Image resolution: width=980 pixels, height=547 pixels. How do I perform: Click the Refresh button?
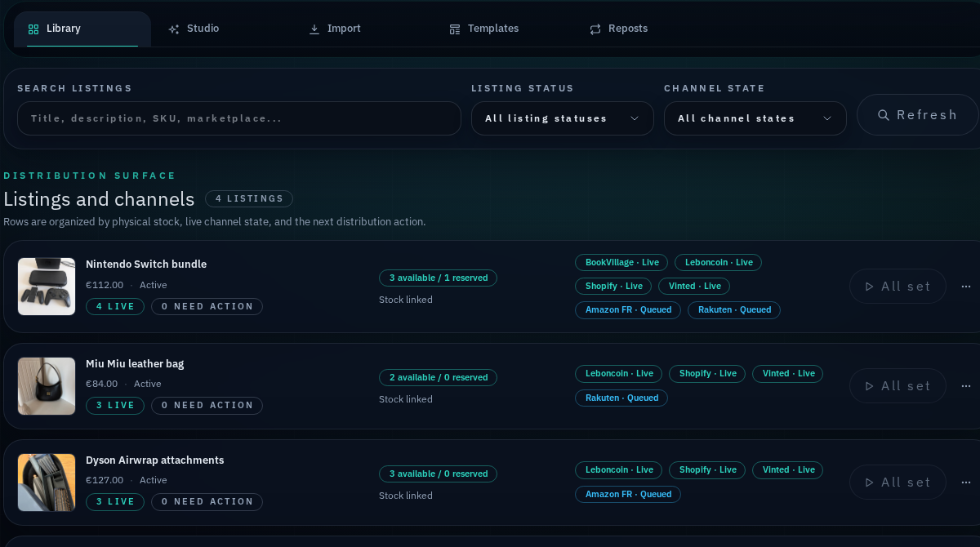click(917, 115)
